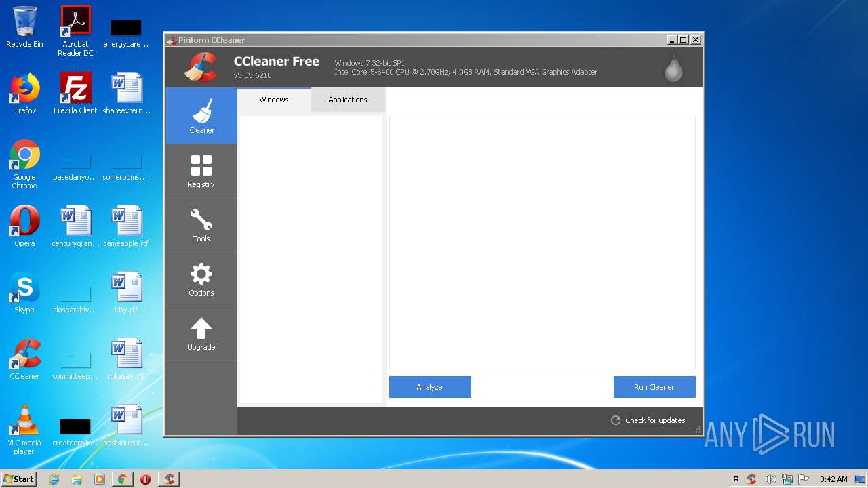The image size is (868, 488).
Task: Open the Upgrade section
Action: (x=201, y=333)
